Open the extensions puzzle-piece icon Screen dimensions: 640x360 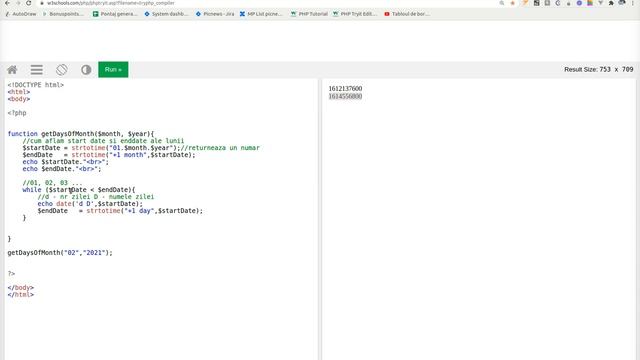click(611, 3)
